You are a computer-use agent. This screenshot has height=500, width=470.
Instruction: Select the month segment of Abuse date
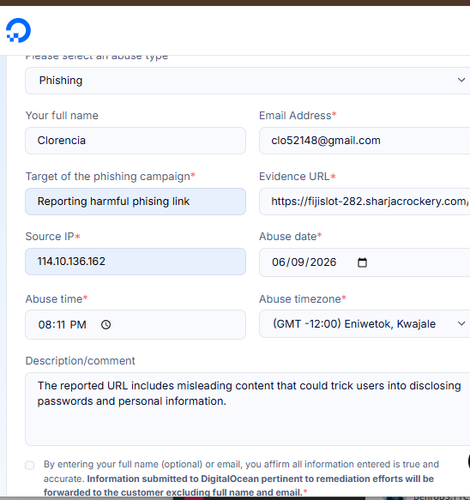click(278, 262)
